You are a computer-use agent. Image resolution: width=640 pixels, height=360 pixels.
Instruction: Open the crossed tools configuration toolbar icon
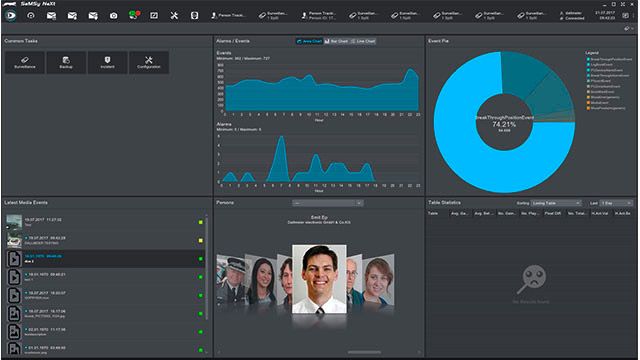tap(174, 16)
